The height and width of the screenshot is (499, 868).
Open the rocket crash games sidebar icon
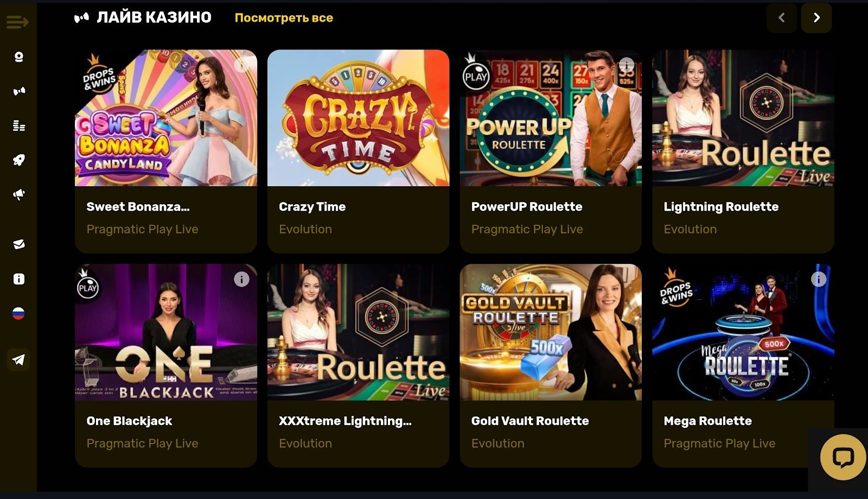19,160
